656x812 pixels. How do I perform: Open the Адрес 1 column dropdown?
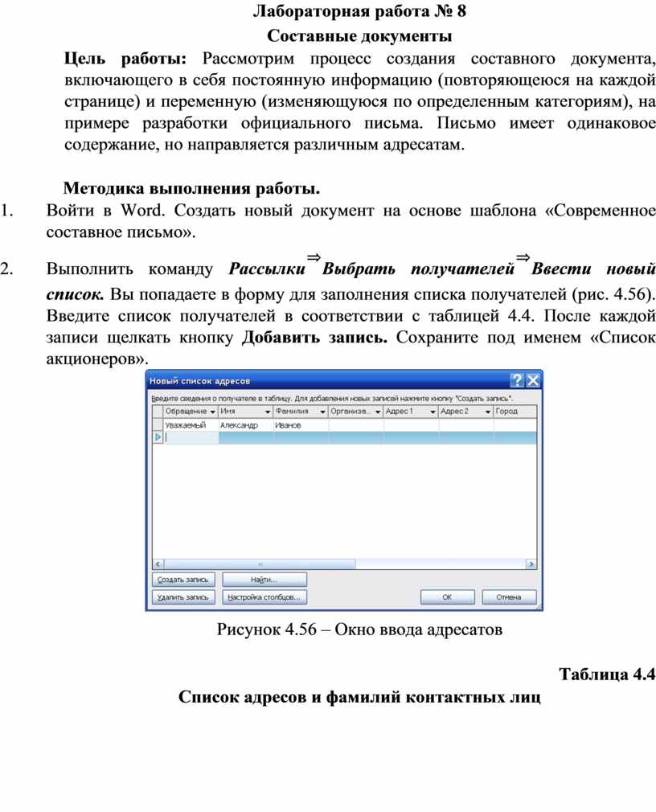pos(433,412)
